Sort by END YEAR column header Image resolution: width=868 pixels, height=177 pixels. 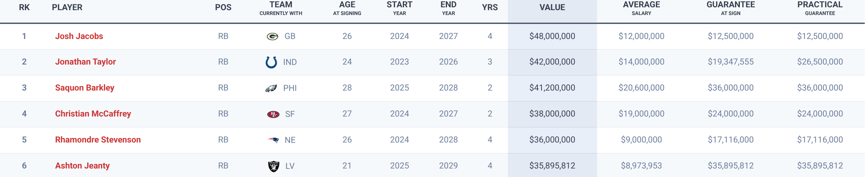point(448,8)
